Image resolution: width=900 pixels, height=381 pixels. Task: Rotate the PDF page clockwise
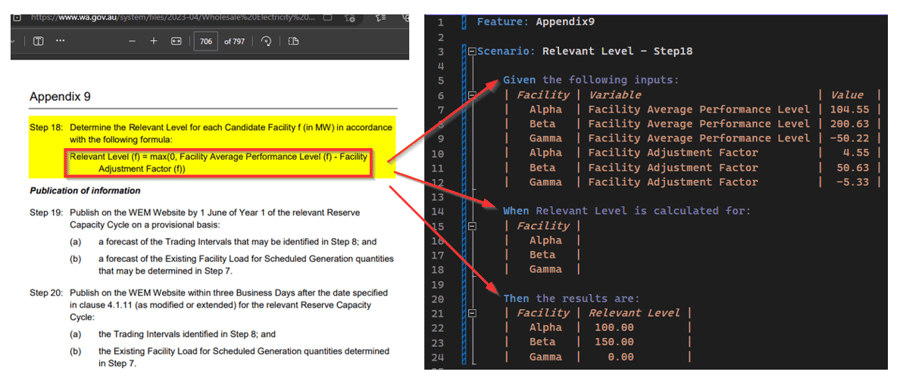pos(266,41)
